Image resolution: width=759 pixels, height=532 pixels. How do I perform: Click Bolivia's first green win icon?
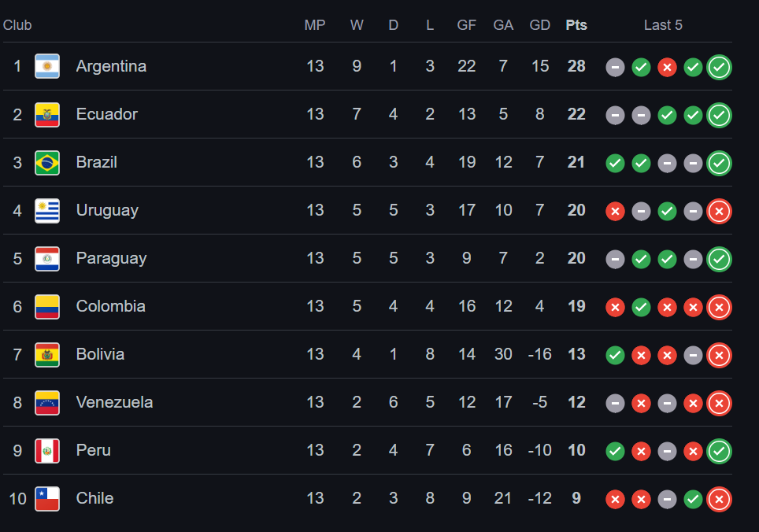pos(615,356)
